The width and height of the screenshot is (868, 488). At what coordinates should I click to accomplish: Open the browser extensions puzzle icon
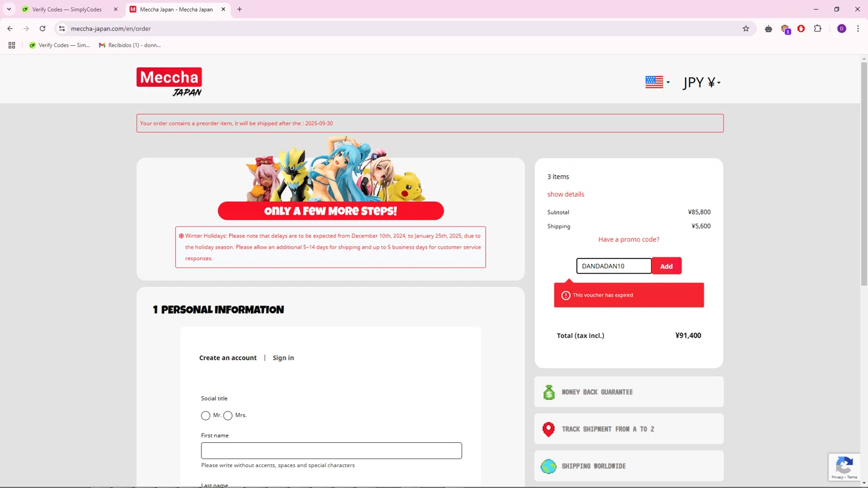coord(818,28)
